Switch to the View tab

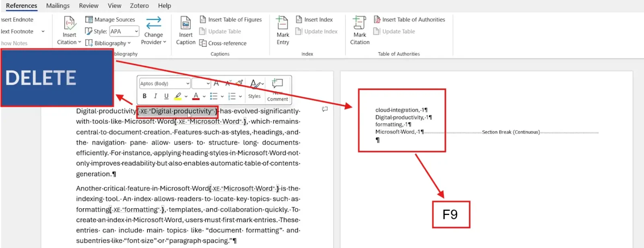click(x=114, y=6)
